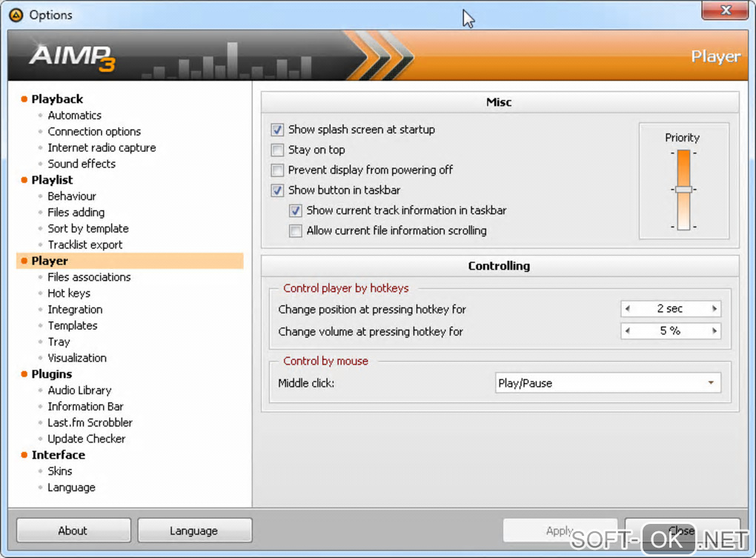756x558 pixels.
Task: Open Tray settings
Action: click(x=59, y=342)
